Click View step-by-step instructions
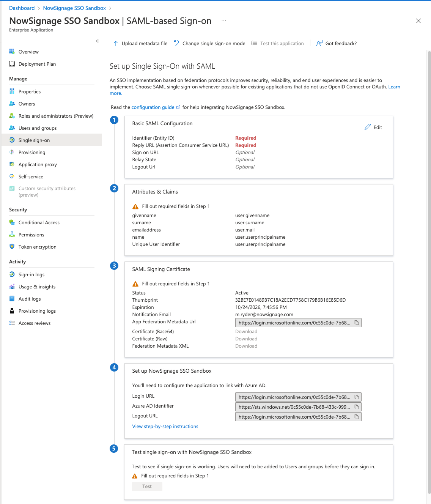This screenshot has height=504, width=431. pos(165,427)
